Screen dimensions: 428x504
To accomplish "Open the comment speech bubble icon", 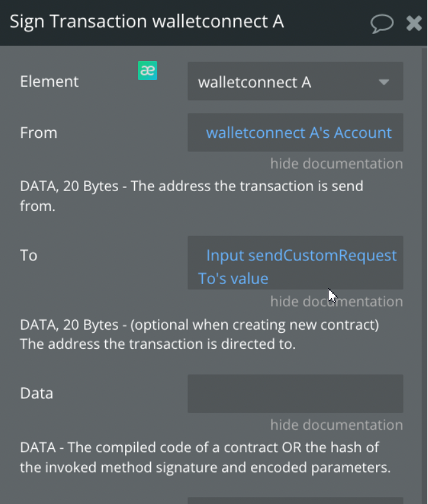I will tap(382, 24).
